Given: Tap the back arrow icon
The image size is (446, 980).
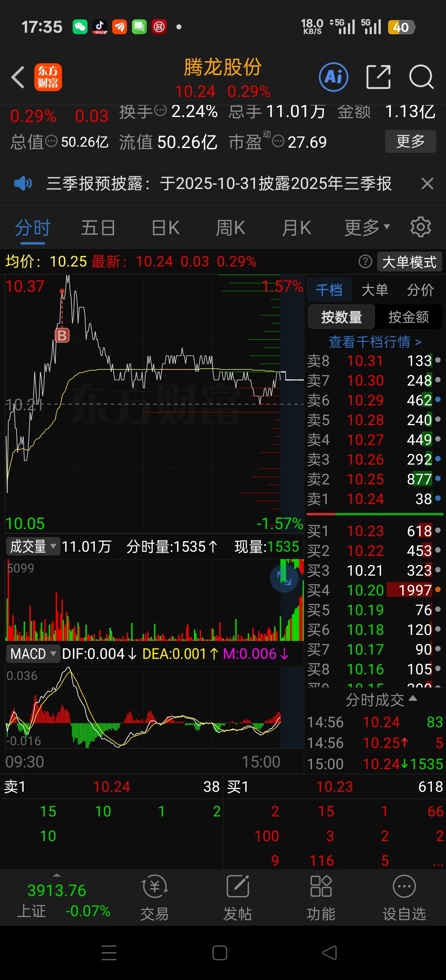Looking at the screenshot, I should coord(18,77).
